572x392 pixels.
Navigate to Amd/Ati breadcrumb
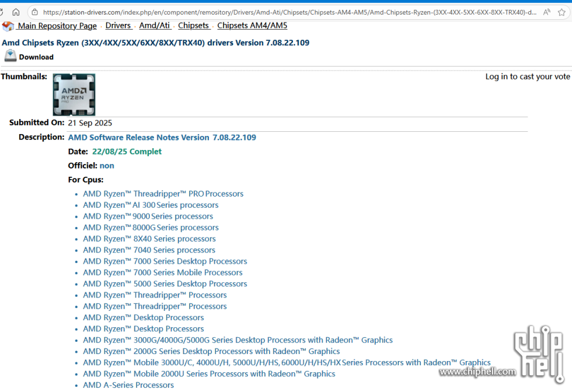(155, 26)
